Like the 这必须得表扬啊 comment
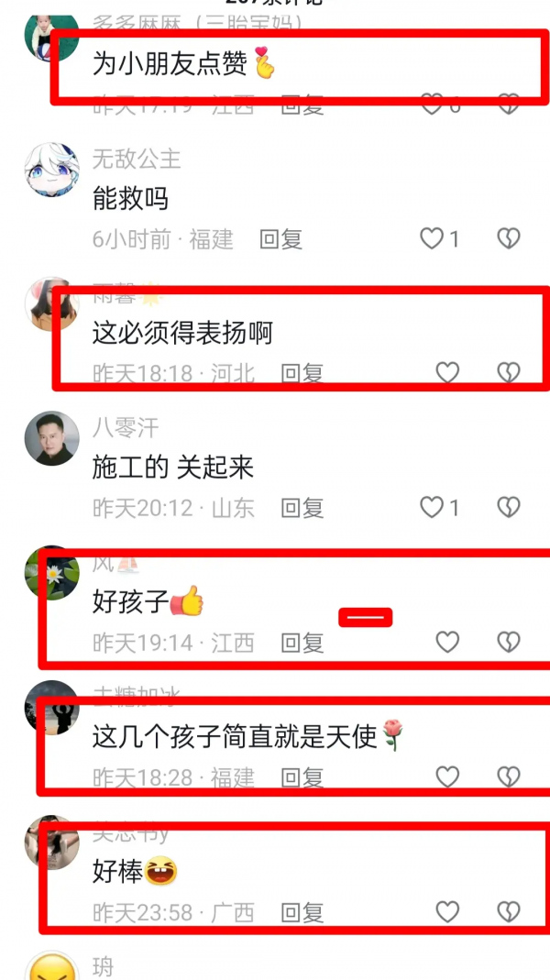This screenshot has height=980, width=550. point(447,372)
